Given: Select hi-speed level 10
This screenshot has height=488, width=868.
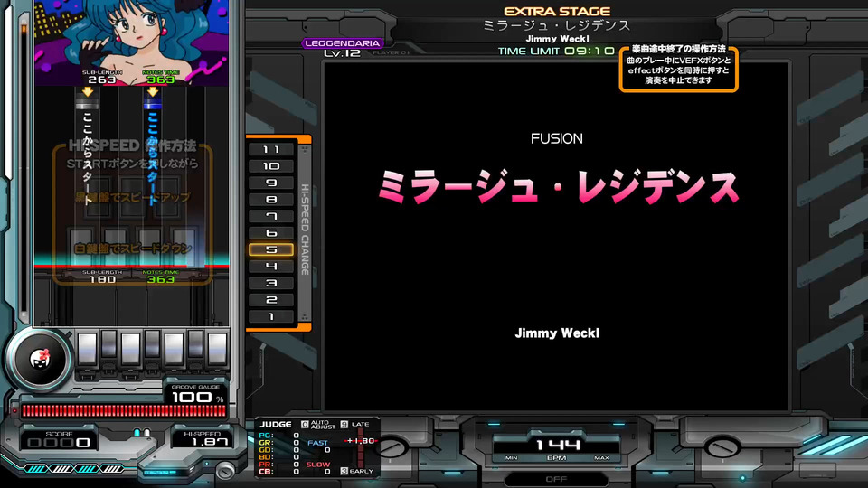Looking at the screenshot, I should pos(271,166).
